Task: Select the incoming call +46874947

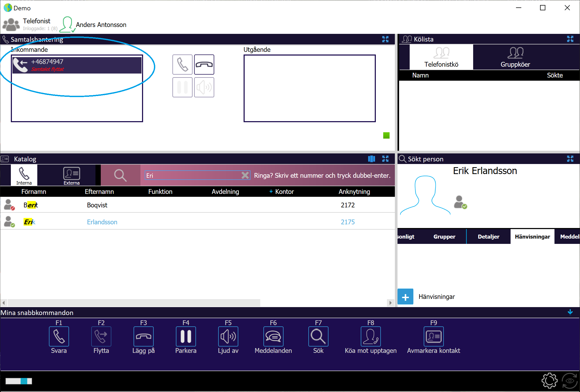Action: pyautogui.click(x=77, y=65)
